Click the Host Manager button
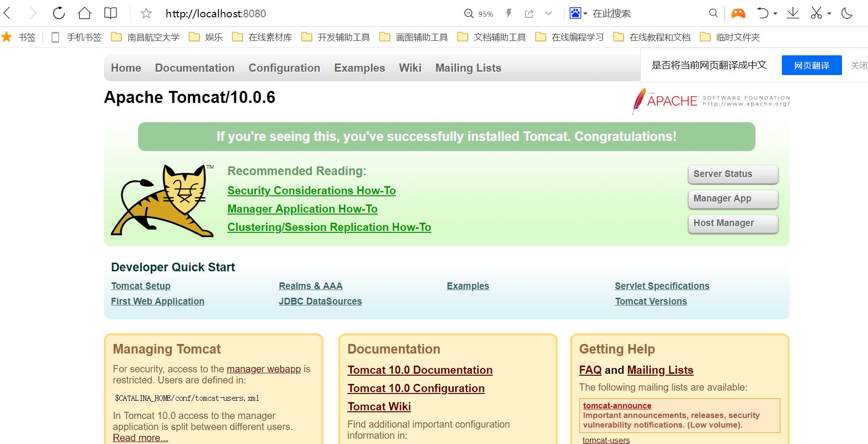Image resolution: width=868 pixels, height=444 pixels. [x=733, y=223]
